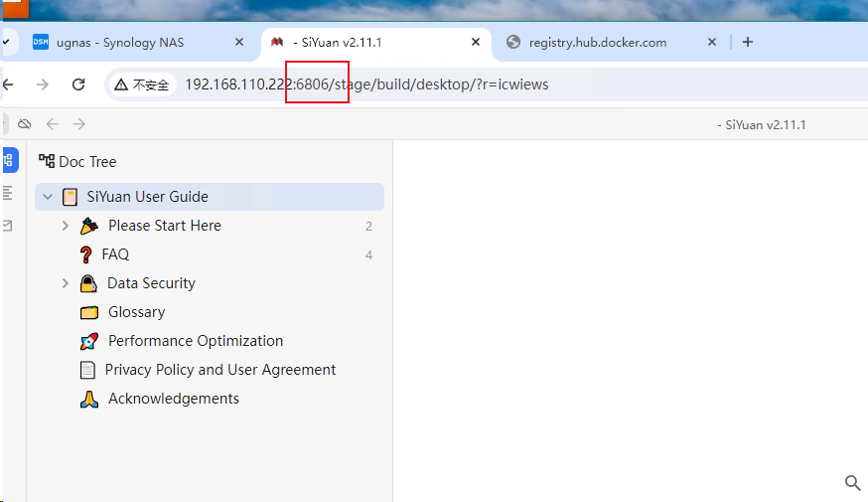Click the SiYuan cloud sync disabled icon
Image resolution: width=868 pixels, height=502 pixels.
pos(25,124)
